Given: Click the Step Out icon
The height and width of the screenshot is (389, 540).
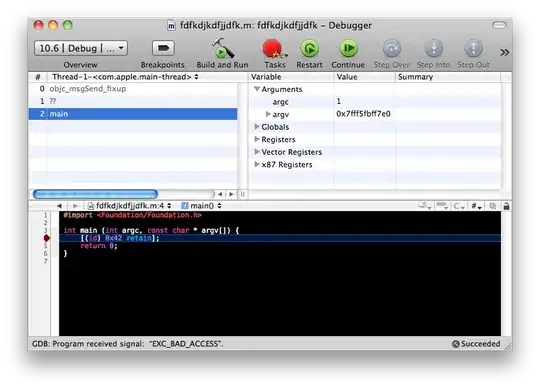Looking at the screenshot, I should pos(474,49).
